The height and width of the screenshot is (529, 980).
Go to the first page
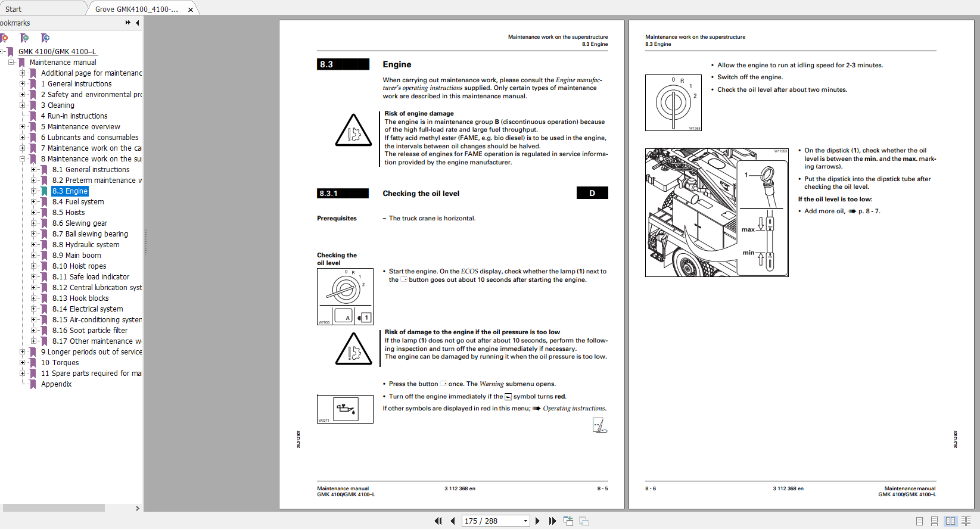[x=438, y=521]
